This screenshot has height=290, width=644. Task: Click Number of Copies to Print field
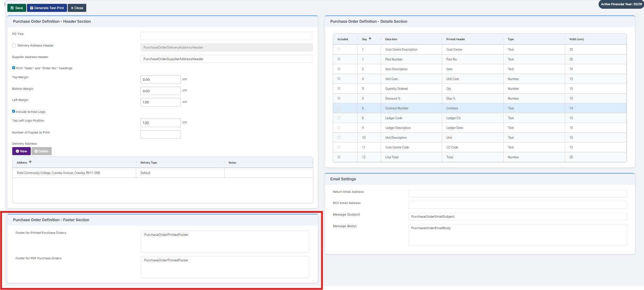[160, 135]
